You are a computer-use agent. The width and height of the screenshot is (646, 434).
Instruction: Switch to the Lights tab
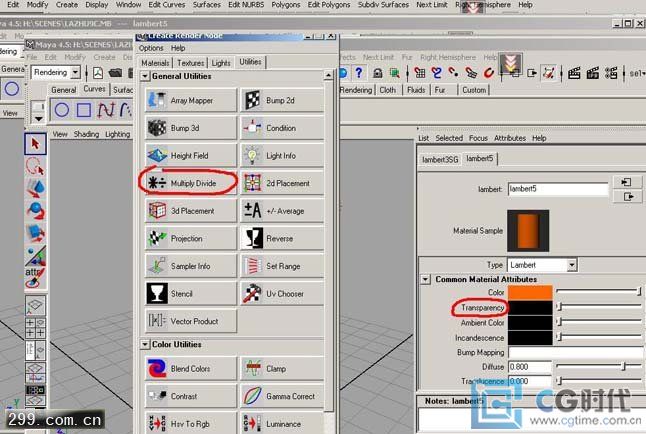221,63
